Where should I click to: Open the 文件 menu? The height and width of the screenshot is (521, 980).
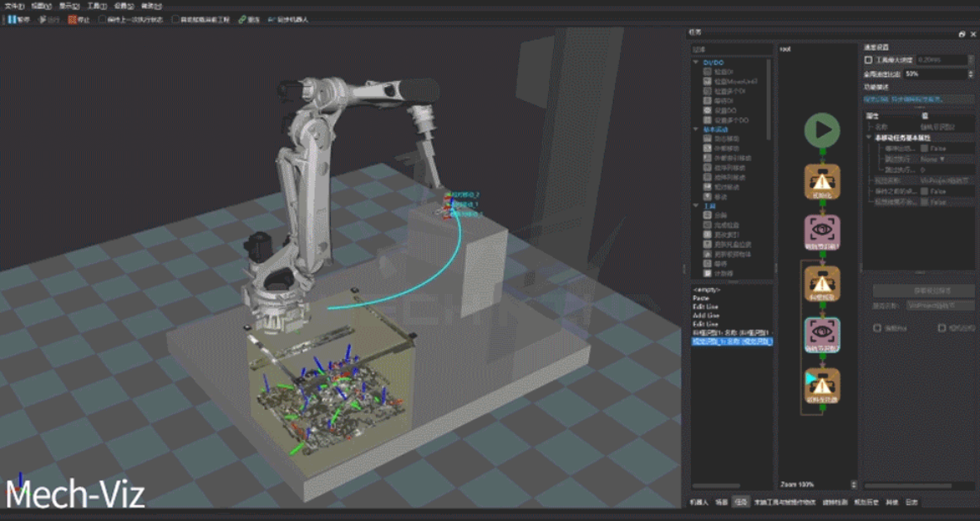(10, 5)
